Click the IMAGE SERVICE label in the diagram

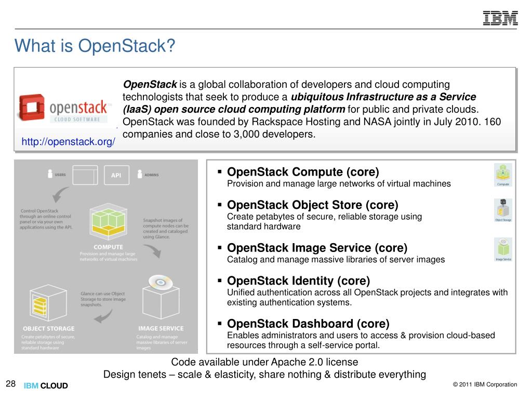(x=161, y=328)
